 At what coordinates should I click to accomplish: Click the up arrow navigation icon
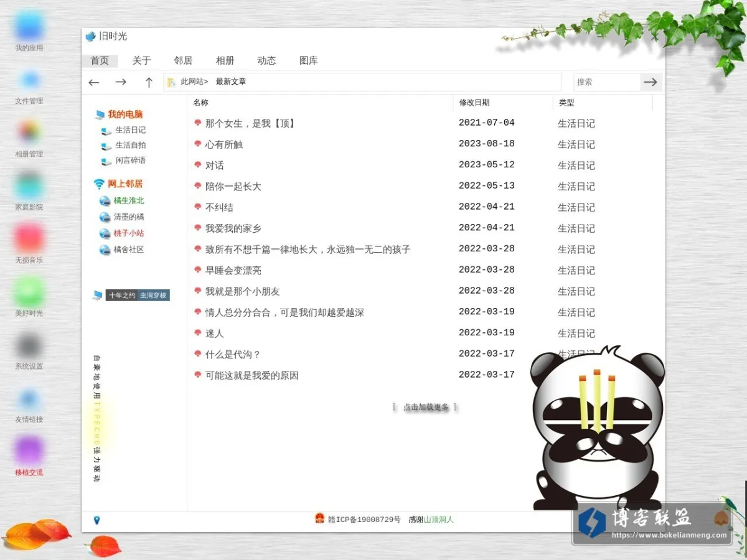(149, 82)
